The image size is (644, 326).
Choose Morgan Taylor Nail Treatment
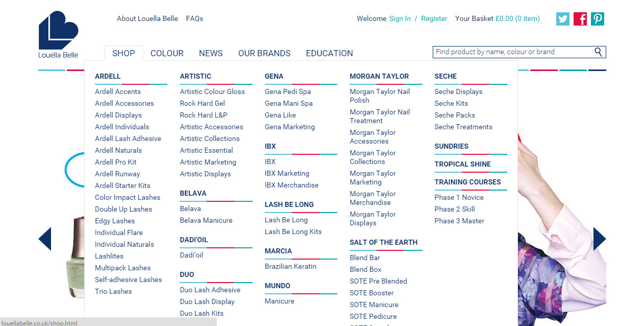[380, 117]
